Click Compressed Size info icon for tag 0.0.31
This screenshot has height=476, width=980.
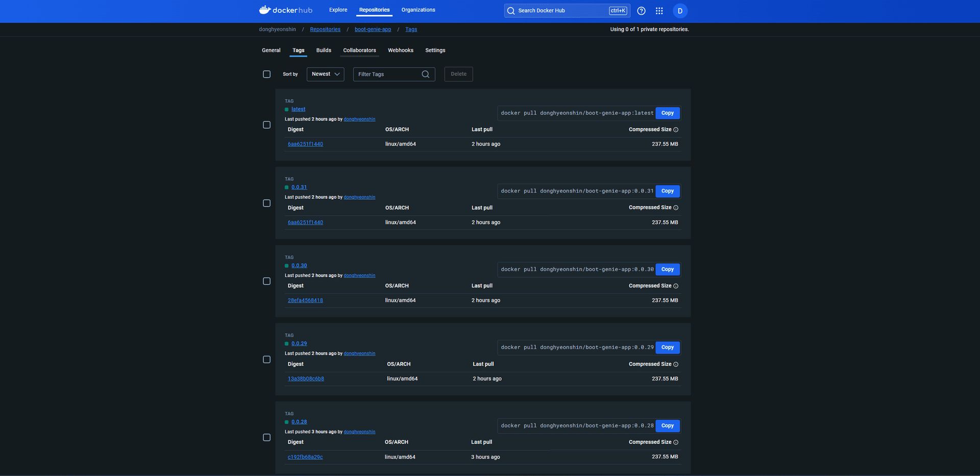(x=676, y=208)
